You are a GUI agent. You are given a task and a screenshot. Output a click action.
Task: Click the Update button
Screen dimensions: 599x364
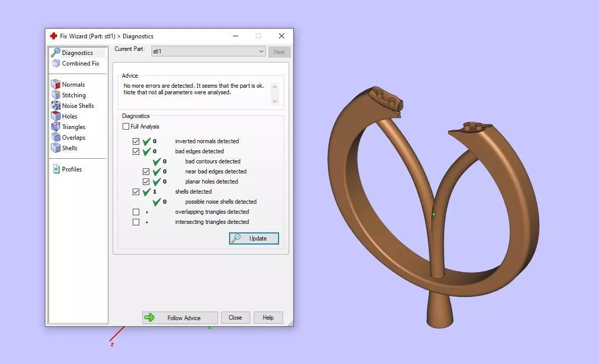(x=254, y=238)
